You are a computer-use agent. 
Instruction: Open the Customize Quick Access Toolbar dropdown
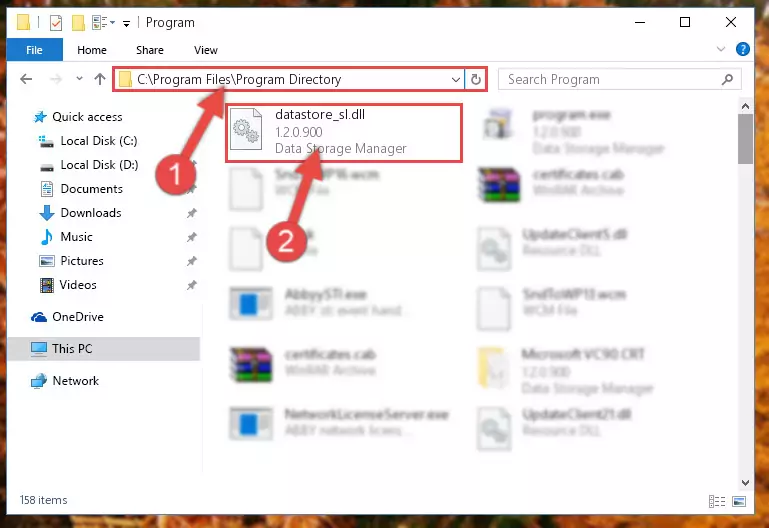pyautogui.click(x=127, y=23)
